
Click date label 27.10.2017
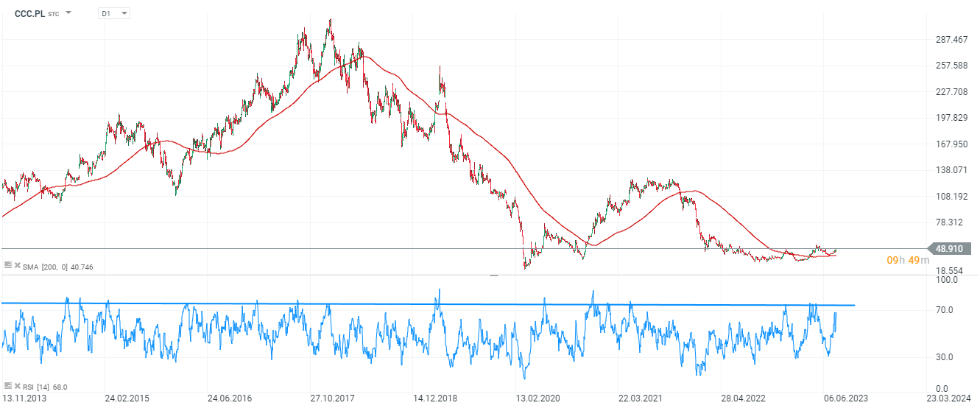[332, 398]
